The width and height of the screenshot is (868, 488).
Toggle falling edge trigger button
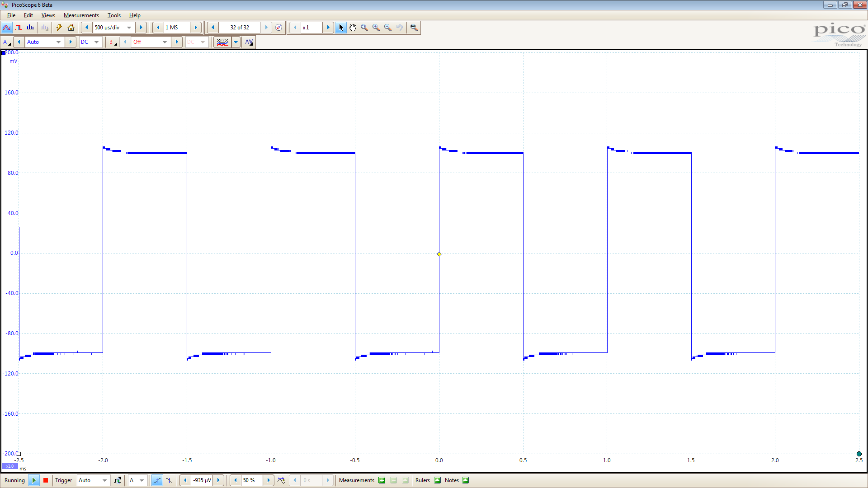point(169,480)
